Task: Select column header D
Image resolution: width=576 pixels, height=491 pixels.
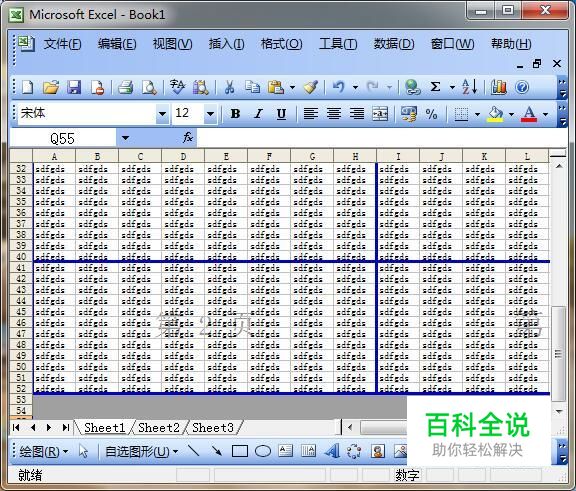Action: tap(183, 156)
